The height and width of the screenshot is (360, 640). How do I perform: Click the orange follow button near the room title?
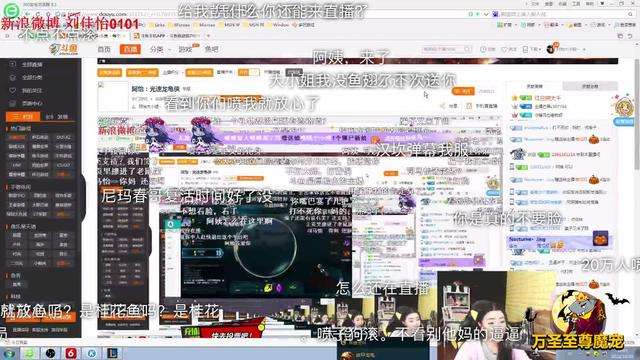click(x=463, y=91)
